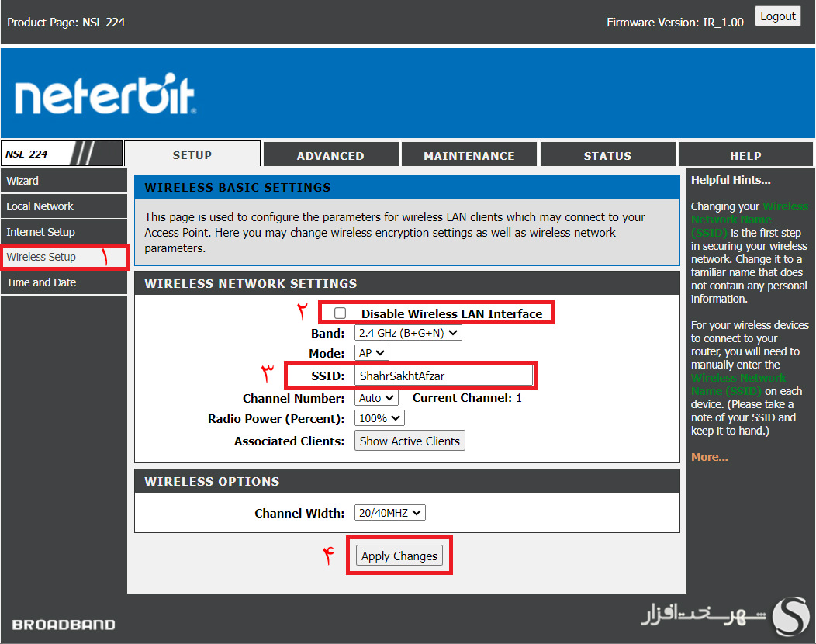Click Show Active Clients
Screen dimensions: 816x644
point(410,440)
